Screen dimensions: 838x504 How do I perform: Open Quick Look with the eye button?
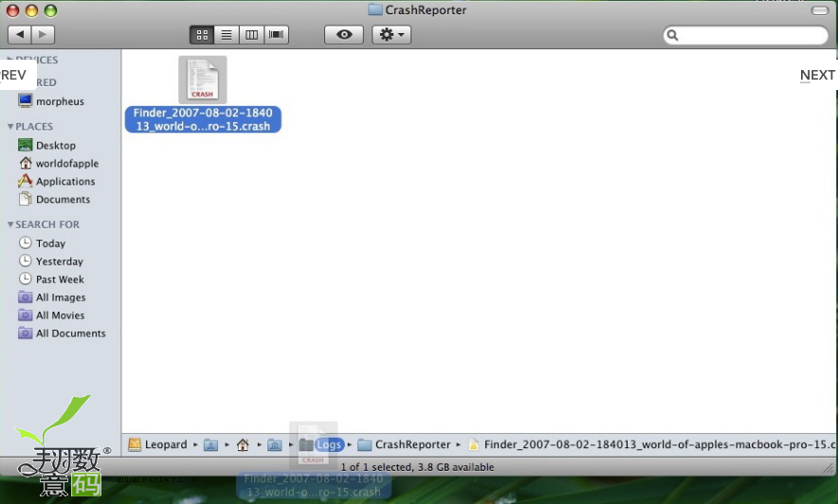click(x=344, y=35)
